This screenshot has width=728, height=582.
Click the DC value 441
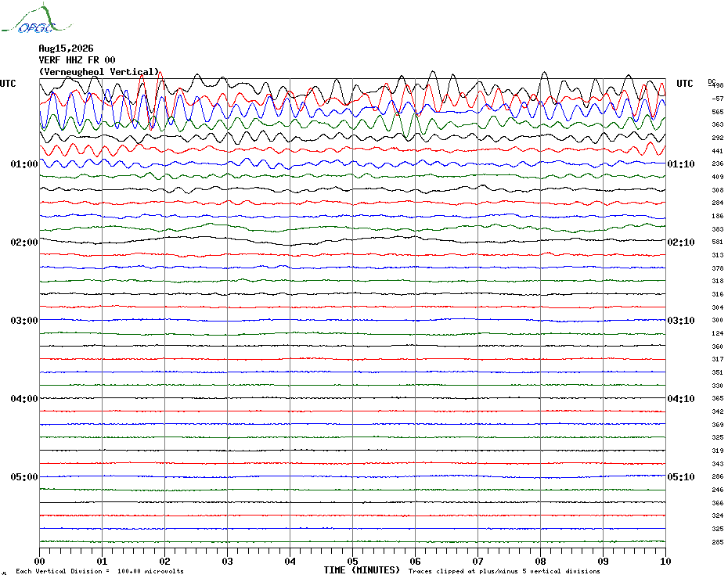717,151
